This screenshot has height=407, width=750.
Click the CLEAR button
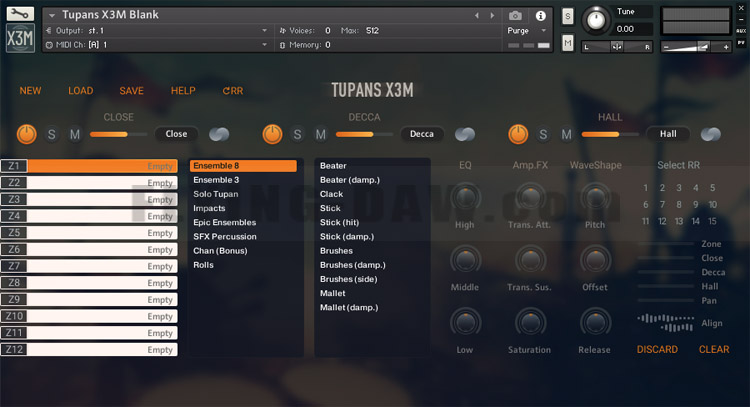pos(714,350)
